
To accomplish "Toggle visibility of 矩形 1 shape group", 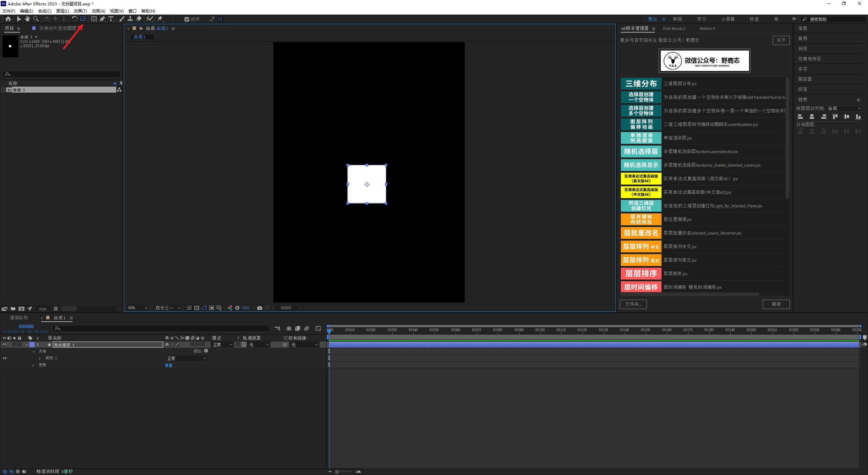I will point(4,358).
